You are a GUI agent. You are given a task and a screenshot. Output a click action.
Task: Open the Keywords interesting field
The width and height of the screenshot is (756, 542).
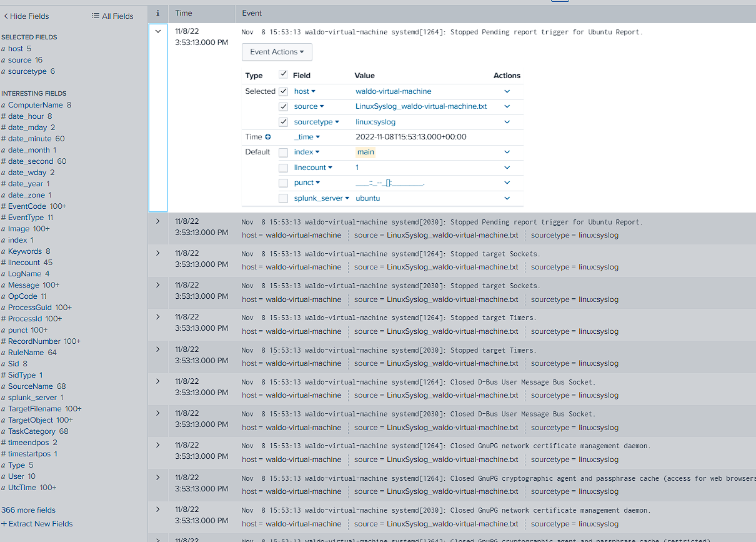click(x=25, y=251)
